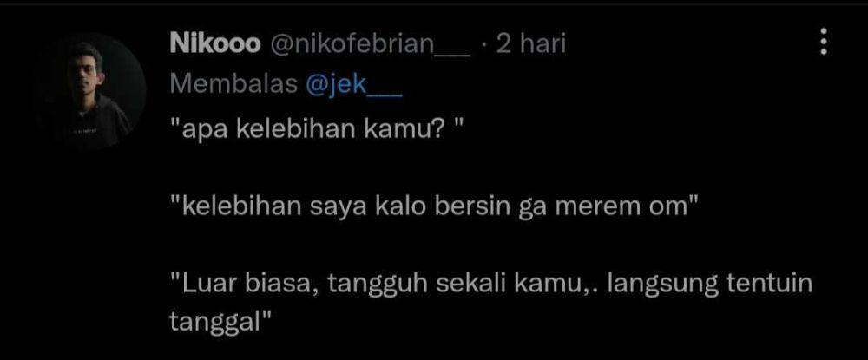
Task: Open the three-dot more options menu
Action: tap(823, 42)
